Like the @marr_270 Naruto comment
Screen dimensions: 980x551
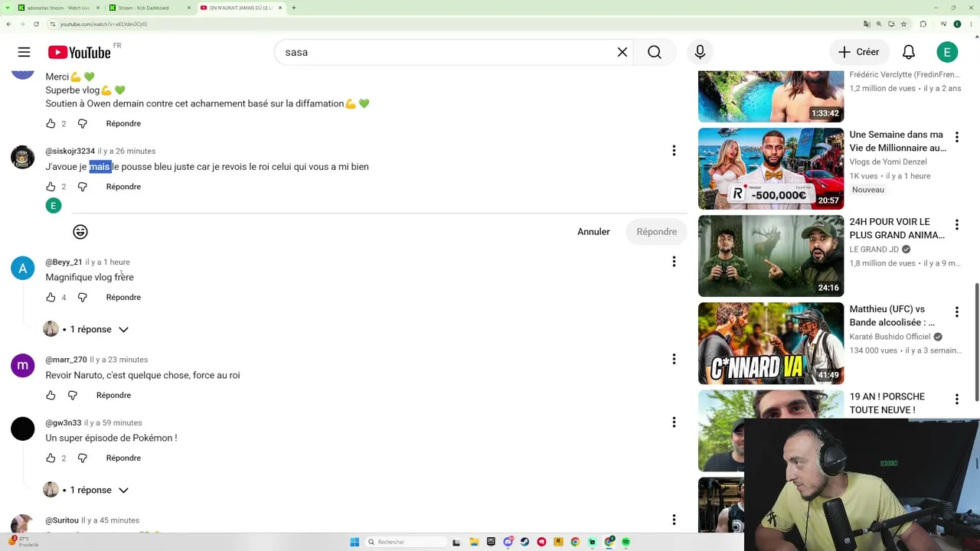tap(51, 395)
